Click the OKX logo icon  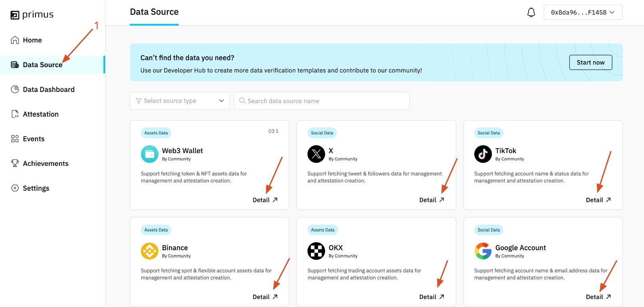tap(316, 251)
